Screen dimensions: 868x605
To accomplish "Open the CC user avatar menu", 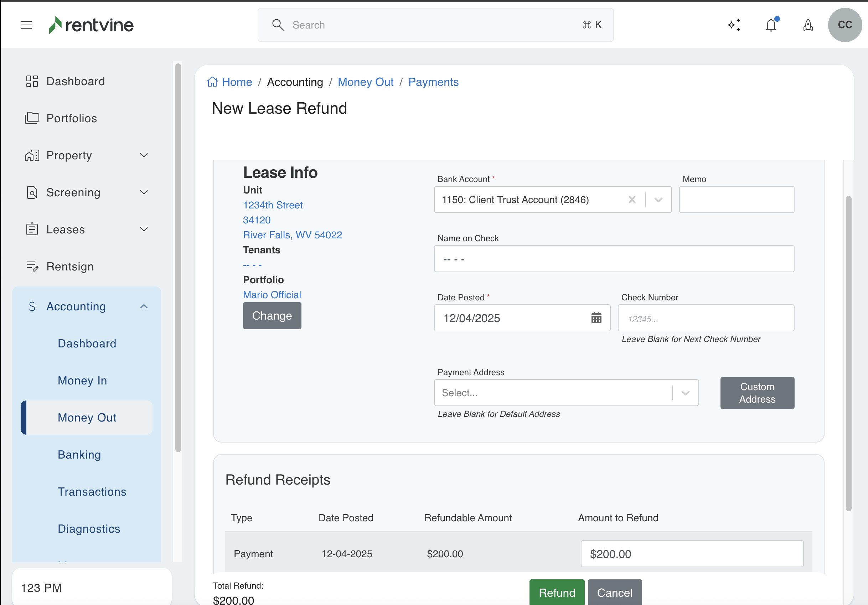I will [x=844, y=25].
